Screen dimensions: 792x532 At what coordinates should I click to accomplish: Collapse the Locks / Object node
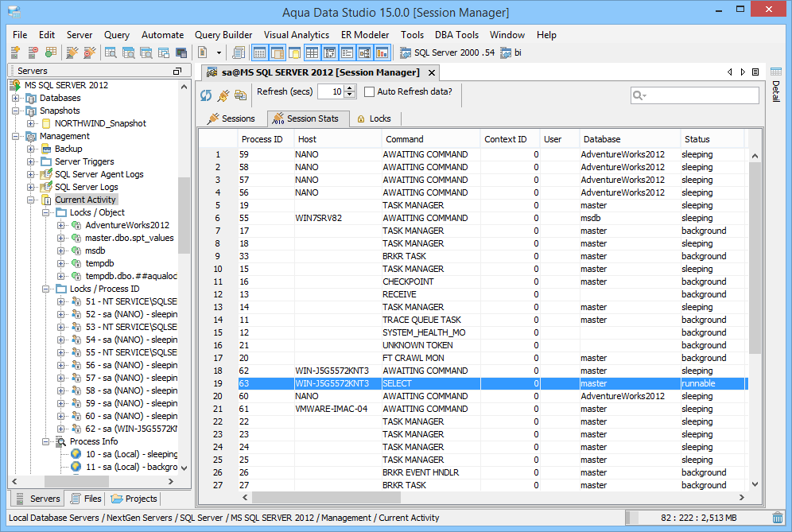(46, 212)
